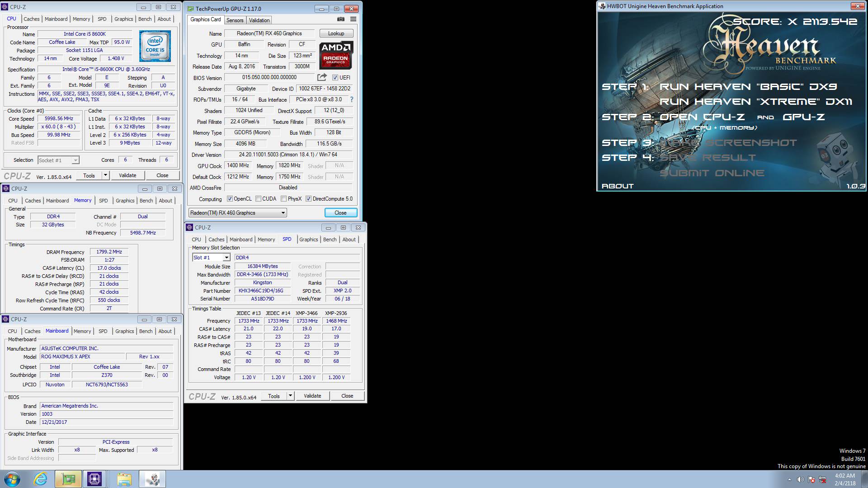The height and width of the screenshot is (488, 868).
Task: Open Windows Explorer from taskbar
Action: (x=124, y=479)
